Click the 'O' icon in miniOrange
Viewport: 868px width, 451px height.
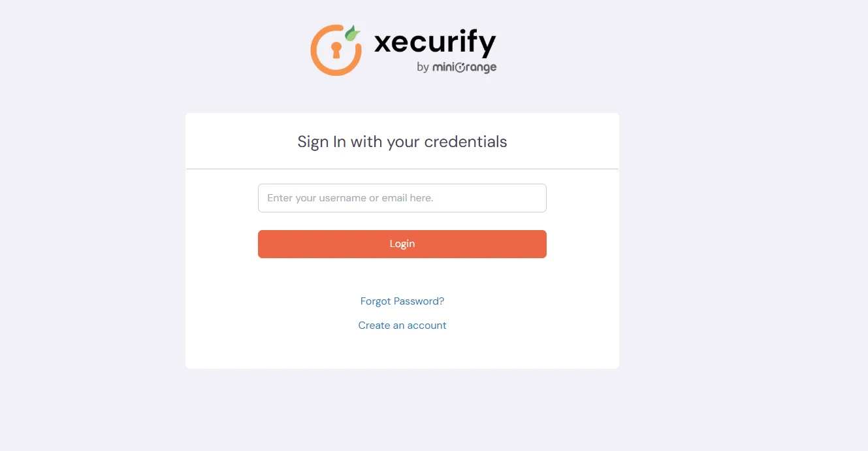tap(461, 66)
